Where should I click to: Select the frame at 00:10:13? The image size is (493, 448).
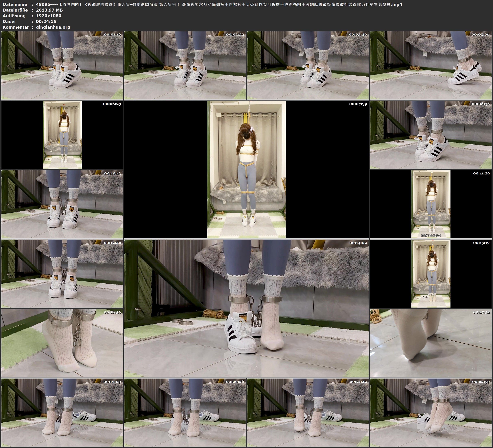(x=62, y=204)
